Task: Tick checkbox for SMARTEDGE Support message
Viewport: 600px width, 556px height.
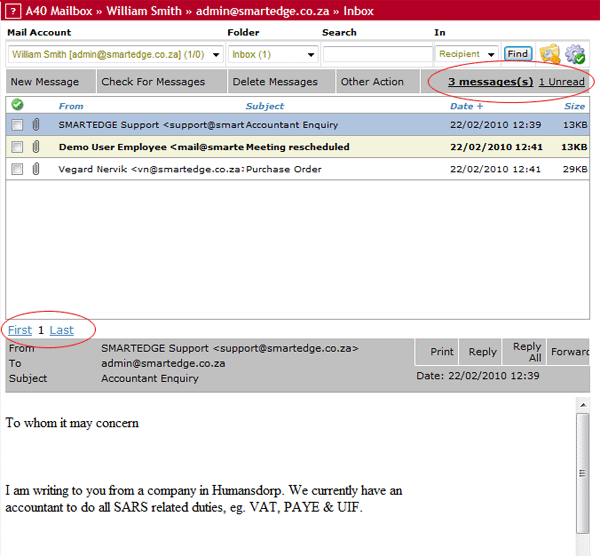Action: (x=17, y=125)
